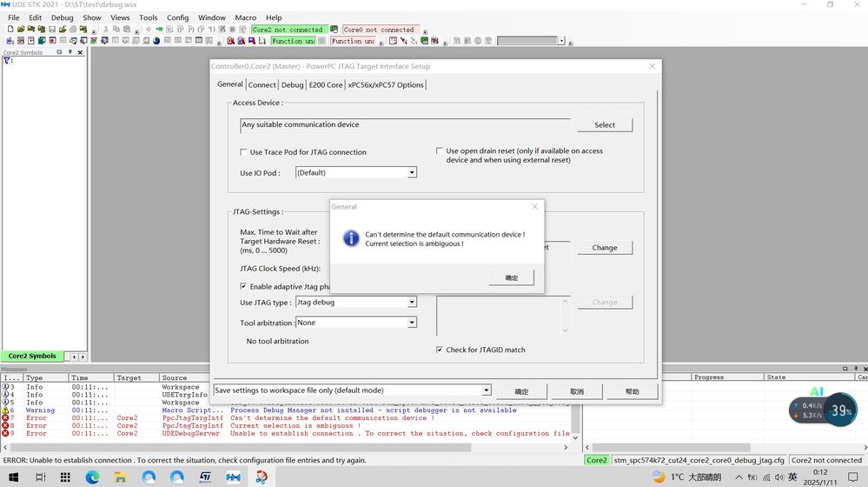The height and width of the screenshot is (487, 868).
Task: Open Microsoft Edge from the taskbar
Action: tap(92, 477)
